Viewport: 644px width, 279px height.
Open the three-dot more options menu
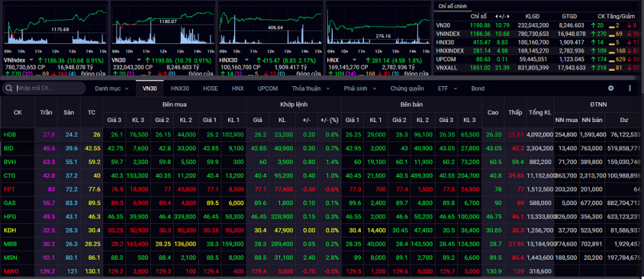tap(628, 88)
